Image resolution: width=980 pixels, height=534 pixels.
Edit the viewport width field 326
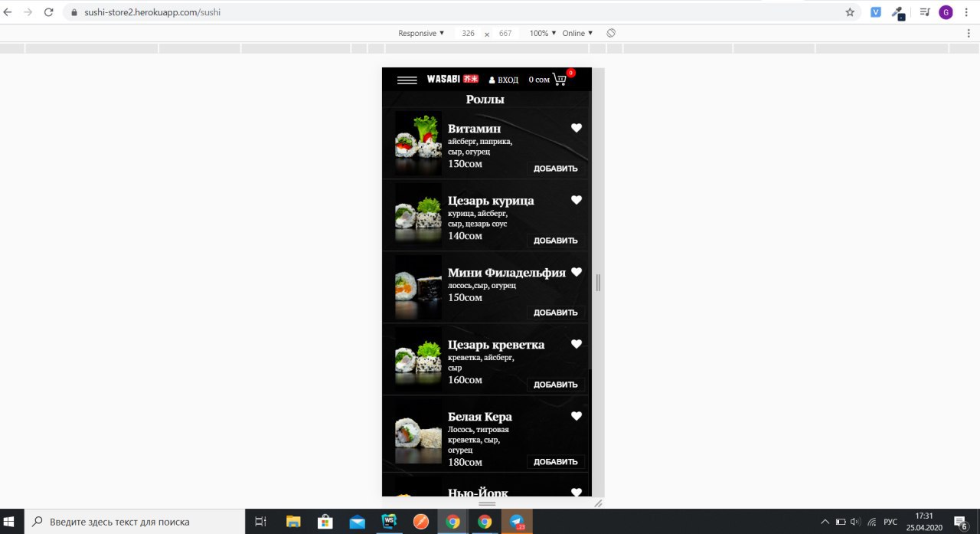pos(468,34)
